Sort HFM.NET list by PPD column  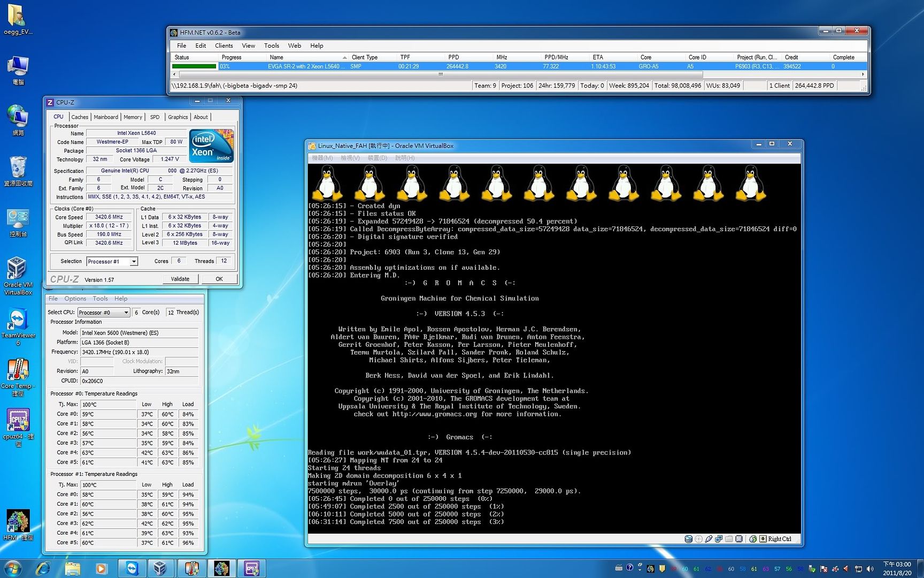pos(468,57)
